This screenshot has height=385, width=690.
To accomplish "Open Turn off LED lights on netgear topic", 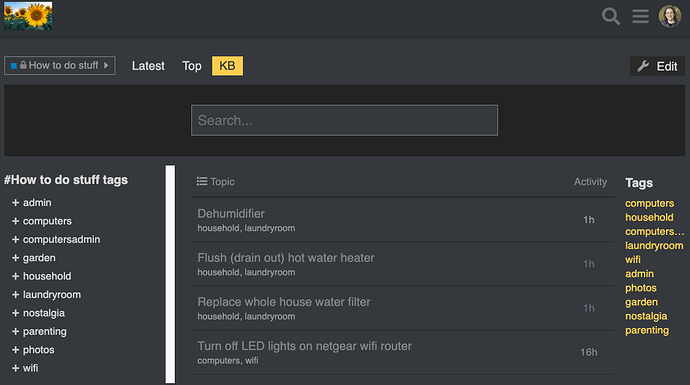I will tap(305, 346).
